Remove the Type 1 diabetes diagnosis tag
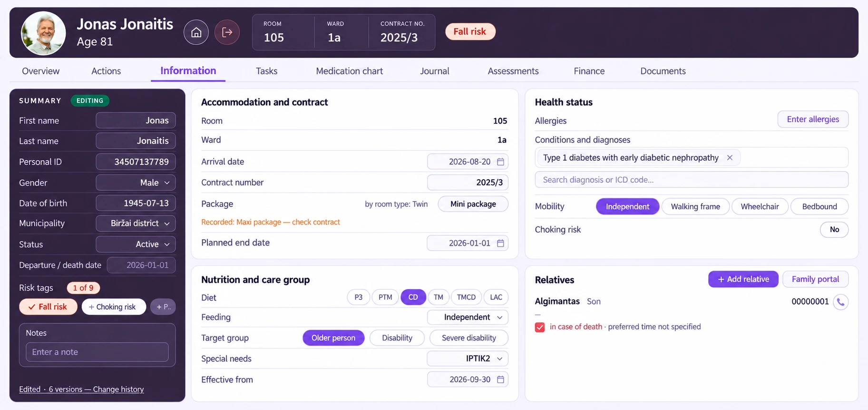The image size is (868, 410). click(x=730, y=157)
